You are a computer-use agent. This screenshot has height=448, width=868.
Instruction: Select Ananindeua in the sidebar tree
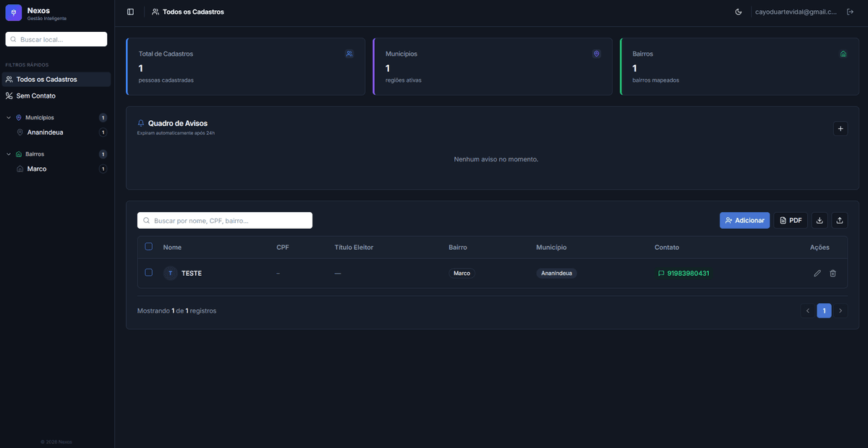pyautogui.click(x=45, y=132)
